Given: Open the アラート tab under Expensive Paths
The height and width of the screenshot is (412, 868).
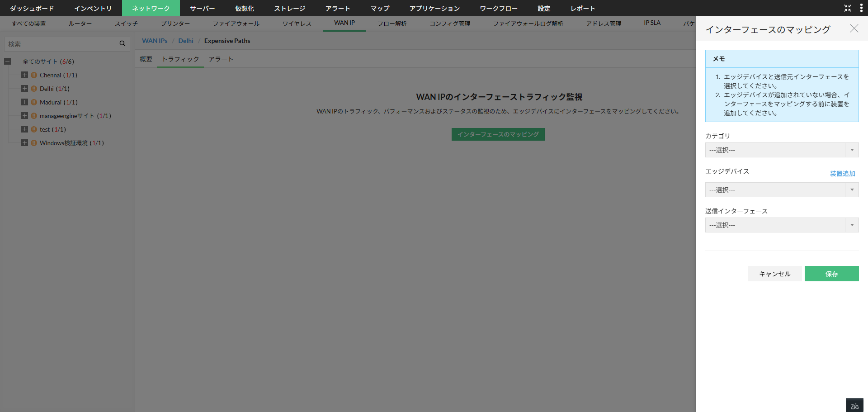Looking at the screenshot, I should pos(221,59).
